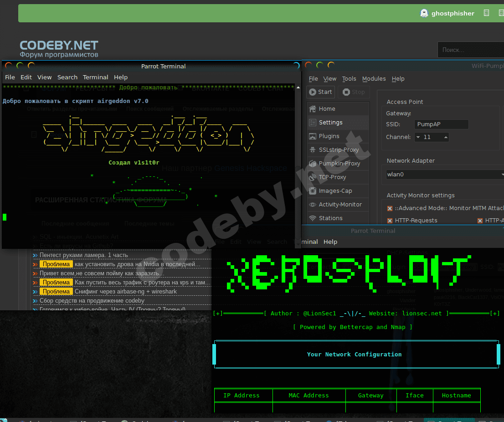Image resolution: width=504 pixels, height=422 pixels.
Task: Open airgeddon terminal View menu
Action: pyautogui.click(x=44, y=77)
